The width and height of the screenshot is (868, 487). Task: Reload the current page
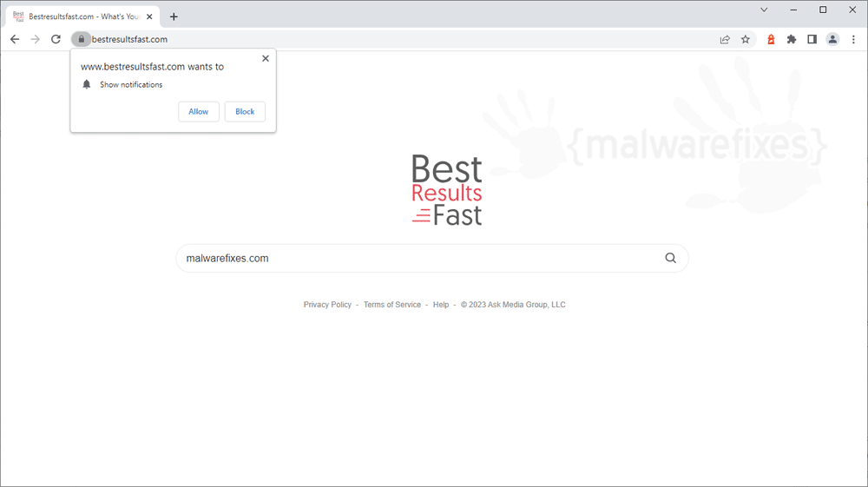[56, 39]
